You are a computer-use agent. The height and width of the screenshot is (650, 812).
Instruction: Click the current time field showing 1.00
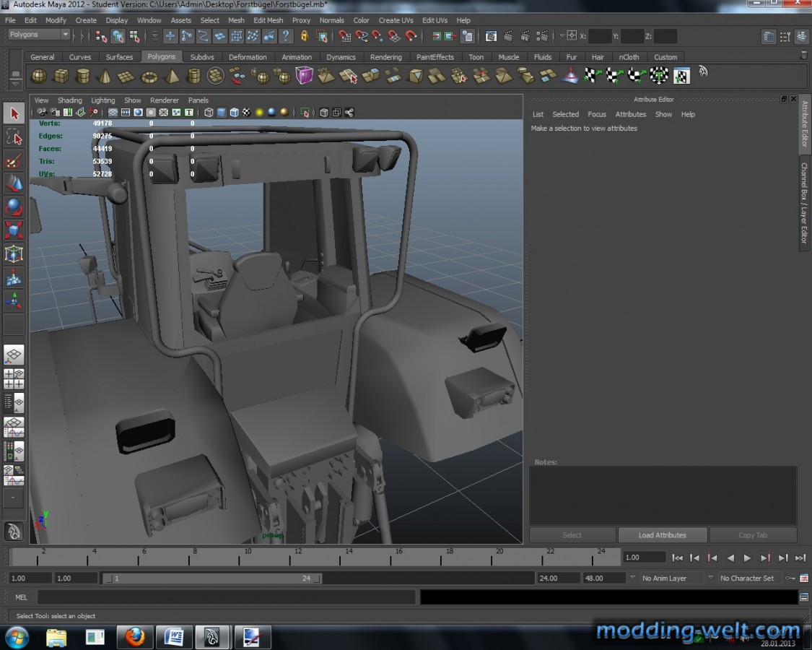tap(644, 558)
